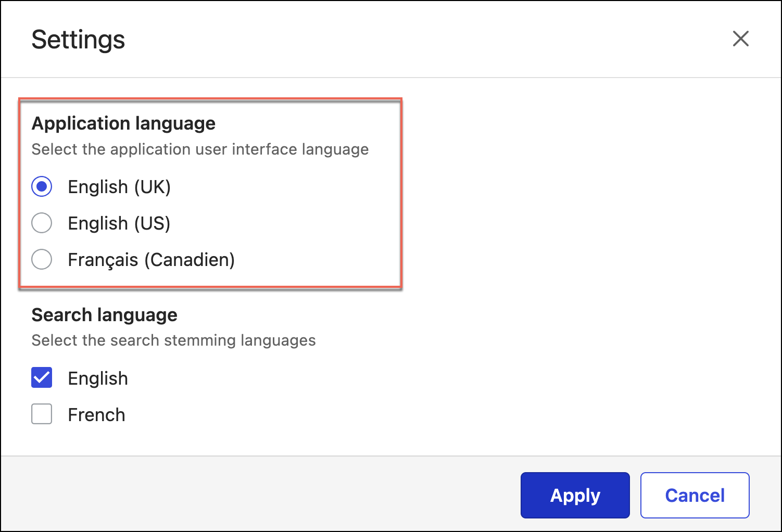
Task: Click the Settings dialog title
Action: pos(78,40)
